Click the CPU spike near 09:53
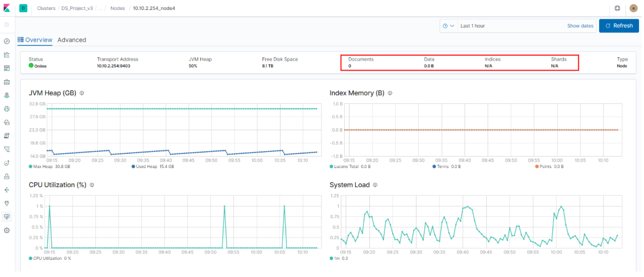 point(224,206)
